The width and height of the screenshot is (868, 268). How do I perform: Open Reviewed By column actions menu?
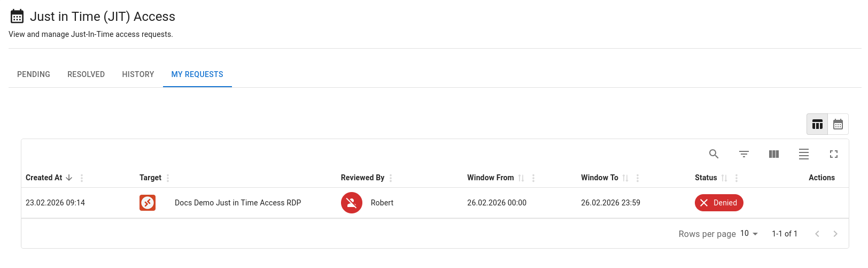[391, 178]
